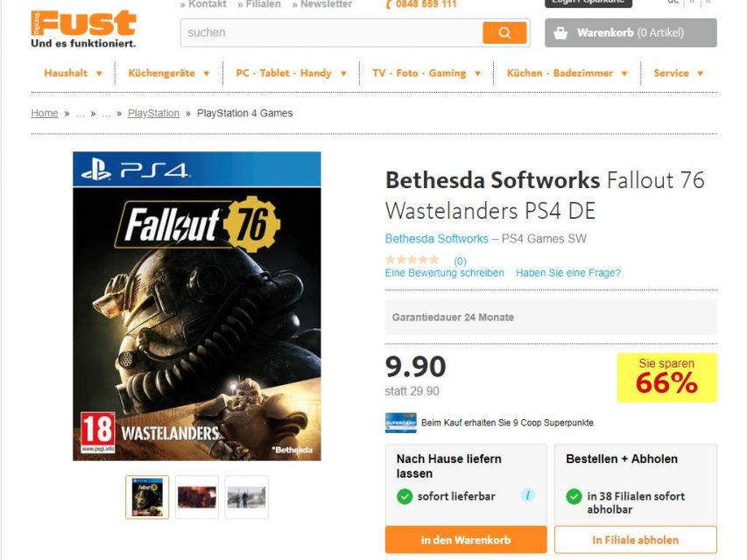The image size is (747, 560).
Task: Click the green sofort lieferbar checkmark
Action: 405,496
